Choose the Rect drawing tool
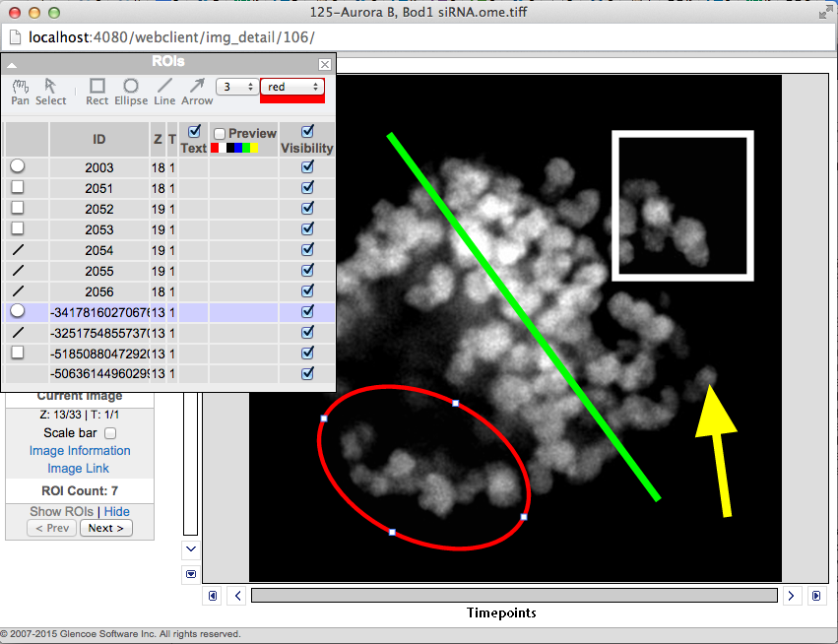838x644 pixels. point(97,92)
